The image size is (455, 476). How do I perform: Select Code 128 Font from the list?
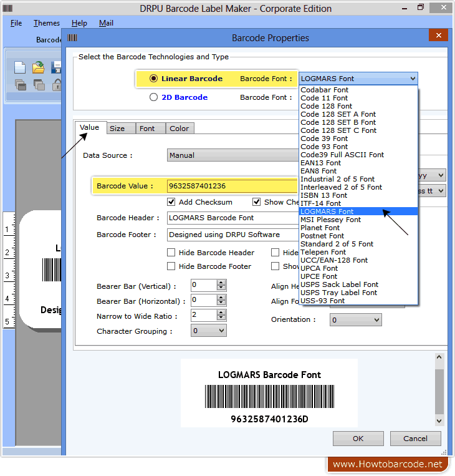pos(358,106)
